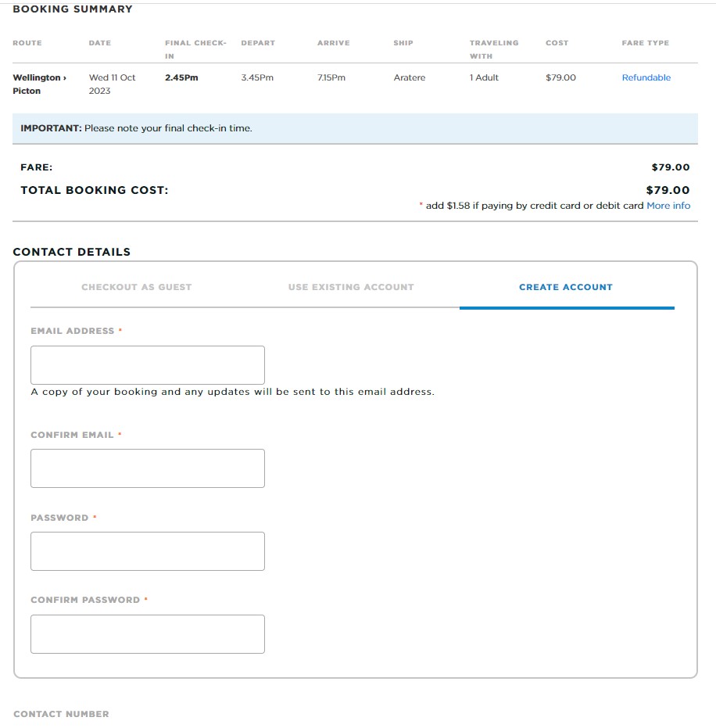
Task: Open the Use Existing Account tab
Action: coord(351,287)
